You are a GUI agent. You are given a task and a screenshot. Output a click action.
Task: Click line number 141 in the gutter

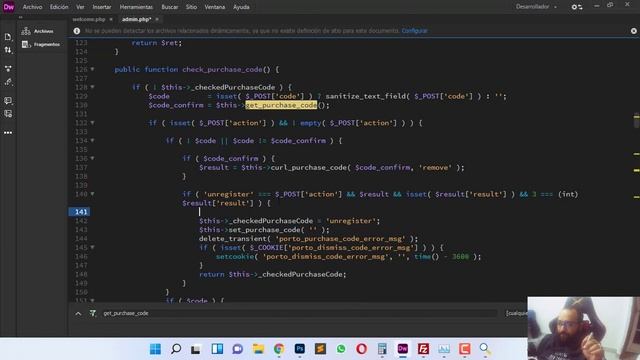[81, 212]
